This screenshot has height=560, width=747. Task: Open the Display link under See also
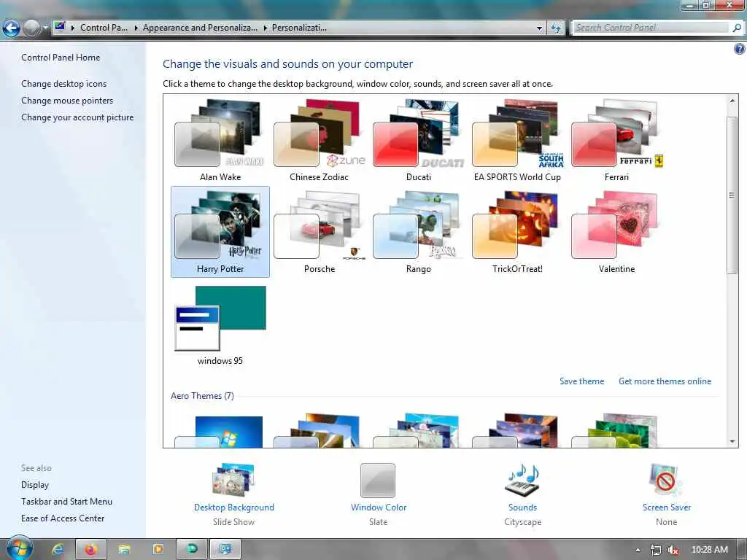point(35,485)
